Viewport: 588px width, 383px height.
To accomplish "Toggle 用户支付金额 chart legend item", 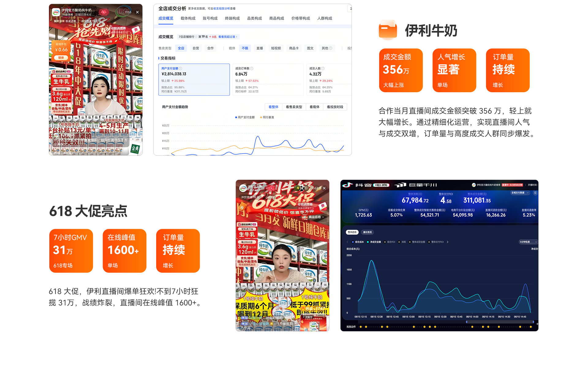I will [x=245, y=117].
